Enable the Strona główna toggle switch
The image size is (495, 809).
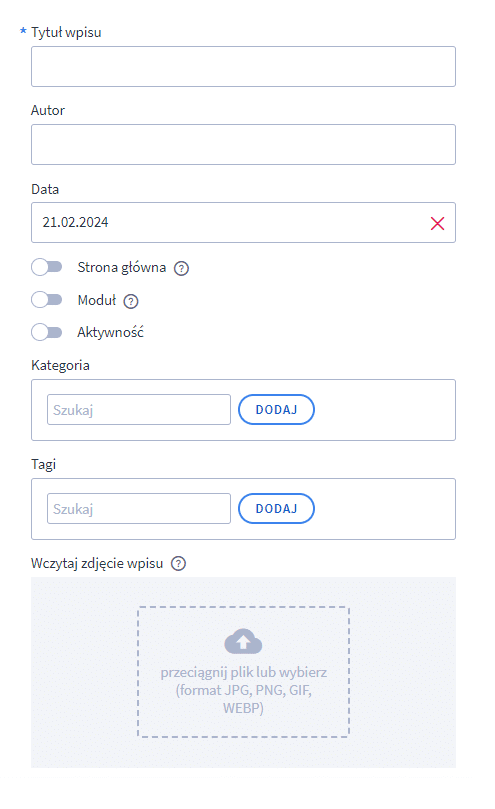[x=46, y=267]
